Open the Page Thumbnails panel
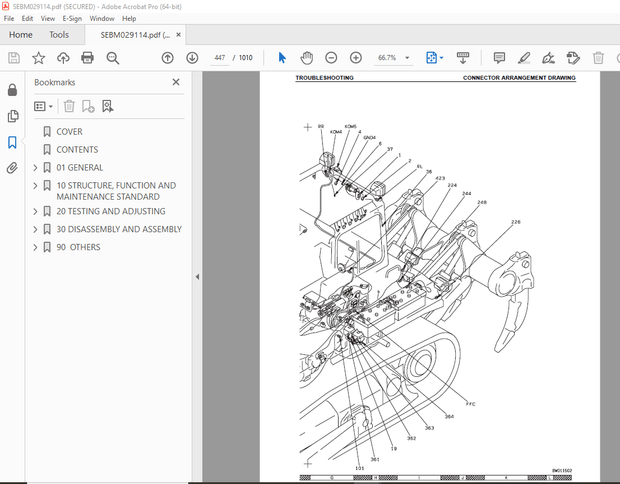 (x=13, y=116)
